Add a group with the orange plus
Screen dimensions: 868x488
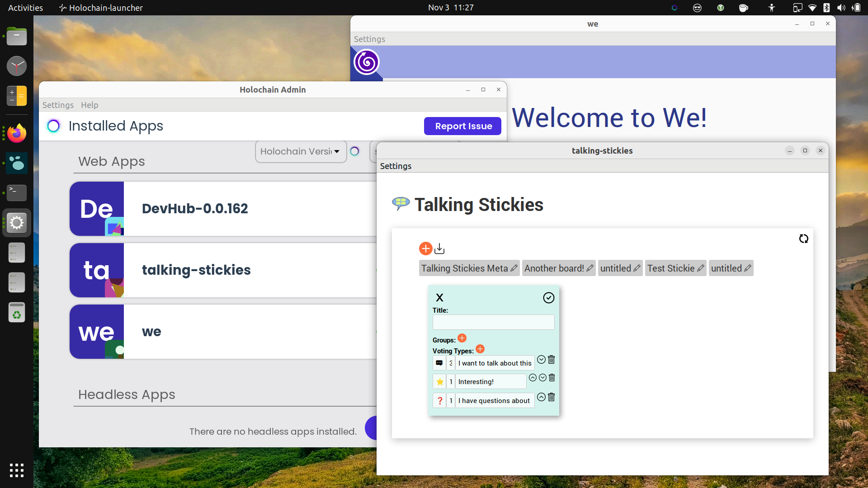point(462,338)
